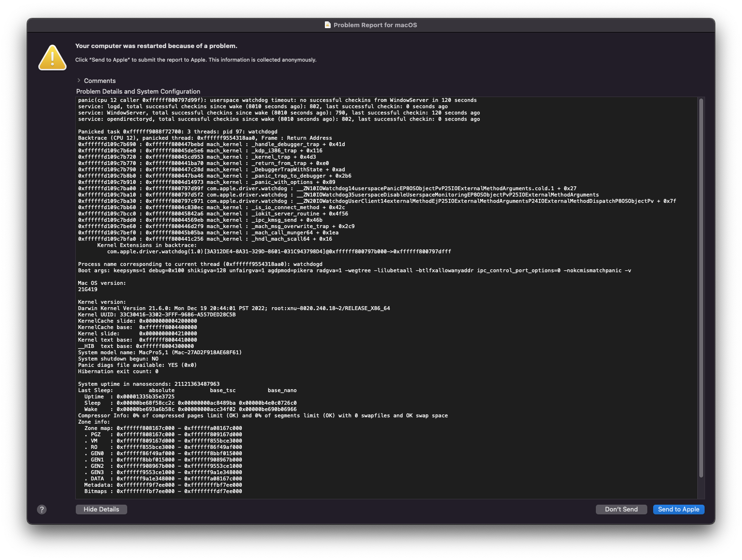Viewport: 742px width, 560px height.
Task: Submit the report with Send to Apple
Action: coord(678,510)
